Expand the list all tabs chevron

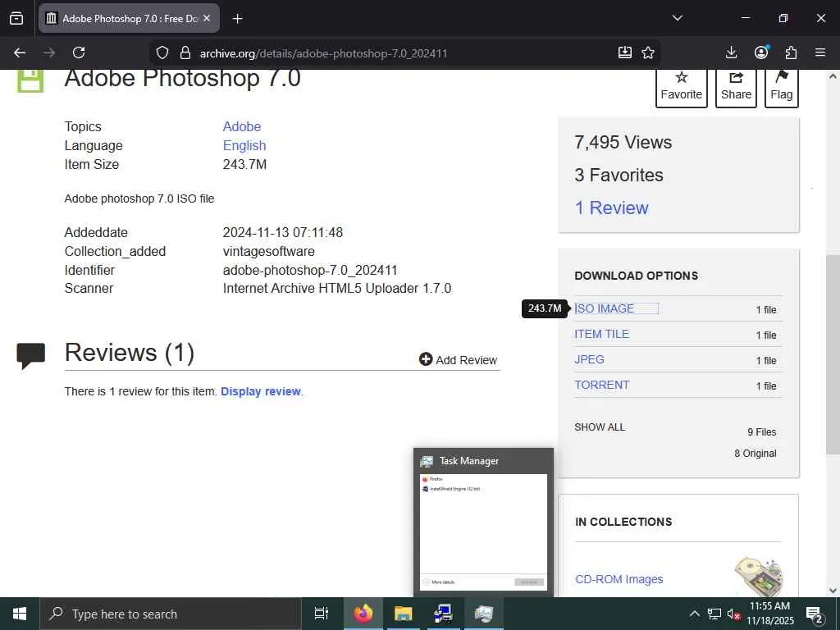coord(677,18)
